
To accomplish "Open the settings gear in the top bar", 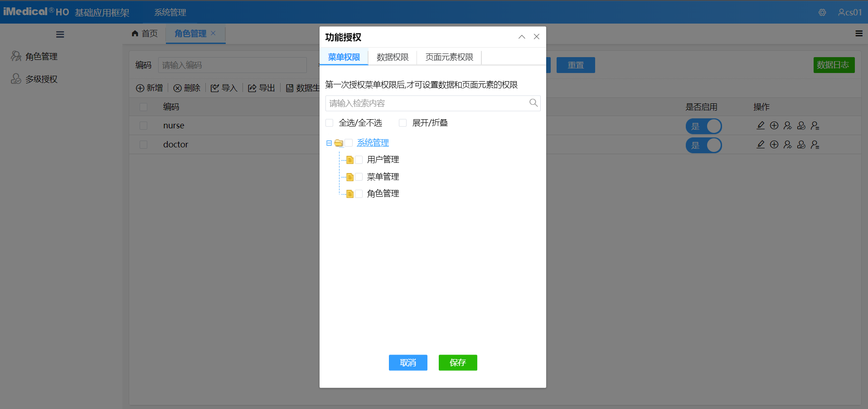I will click(822, 12).
